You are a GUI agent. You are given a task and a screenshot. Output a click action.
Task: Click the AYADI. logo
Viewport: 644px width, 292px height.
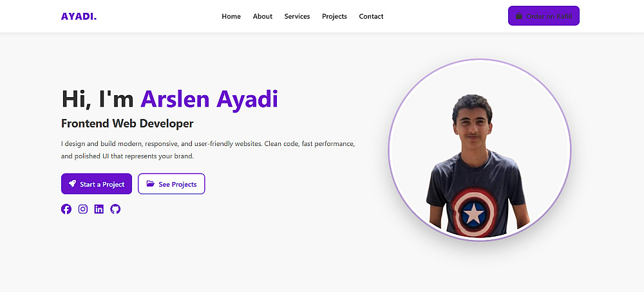pyautogui.click(x=79, y=17)
